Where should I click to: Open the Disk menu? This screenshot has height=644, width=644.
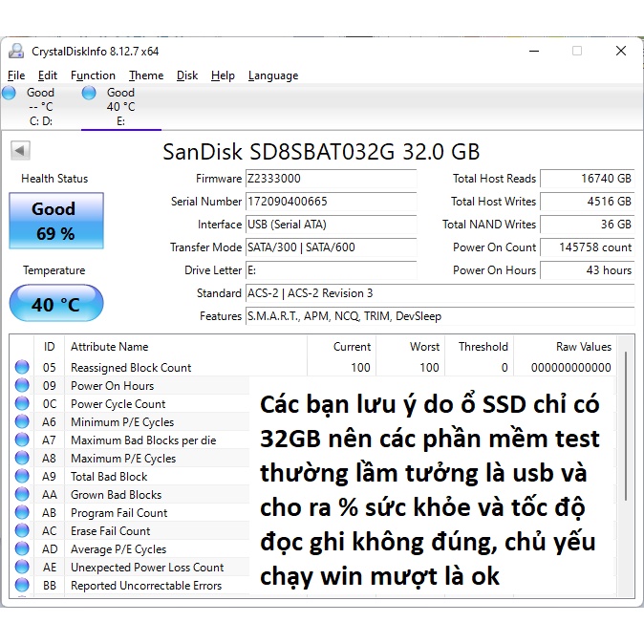click(x=187, y=75)
